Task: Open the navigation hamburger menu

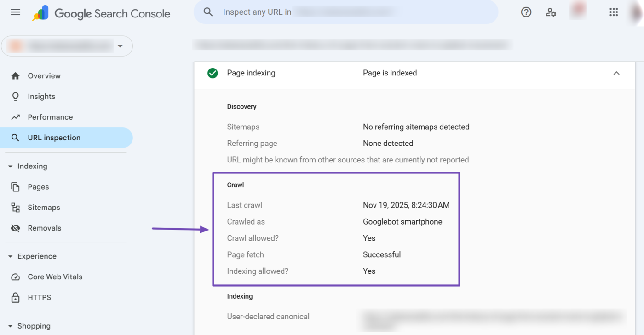Action: [15, 12]
